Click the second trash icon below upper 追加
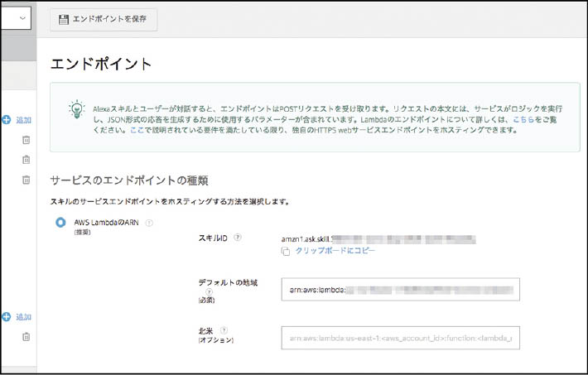Viewport: 588px width, 375px height. coord(26,160)
